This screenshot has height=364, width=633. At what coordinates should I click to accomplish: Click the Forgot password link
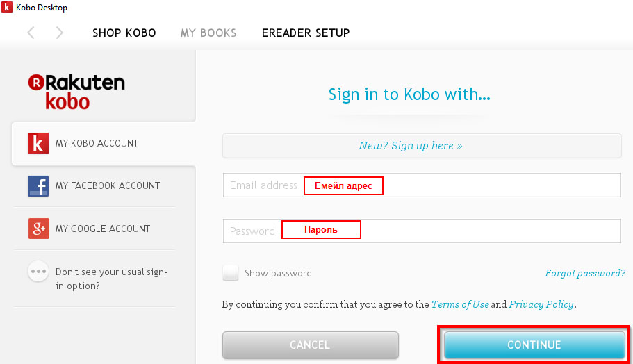point(585,273)
